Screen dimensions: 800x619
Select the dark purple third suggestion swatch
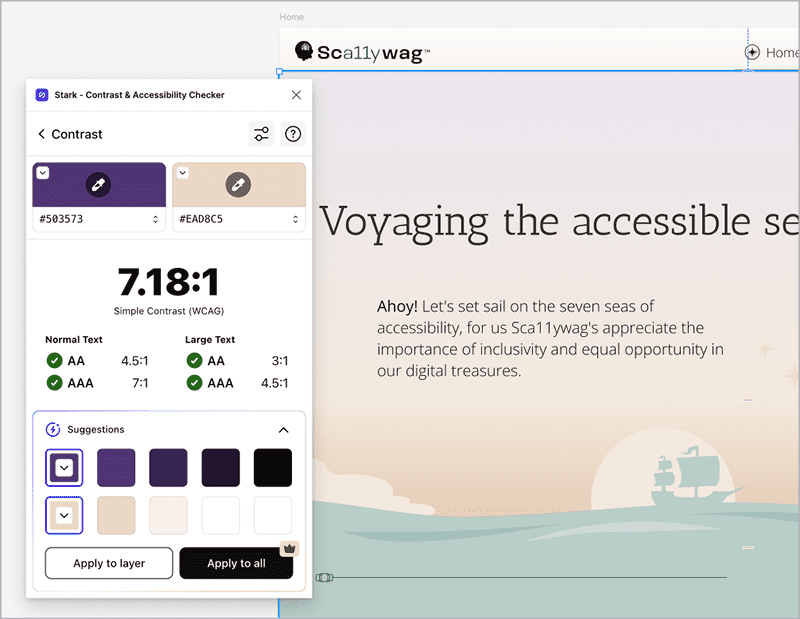[168, 467]
